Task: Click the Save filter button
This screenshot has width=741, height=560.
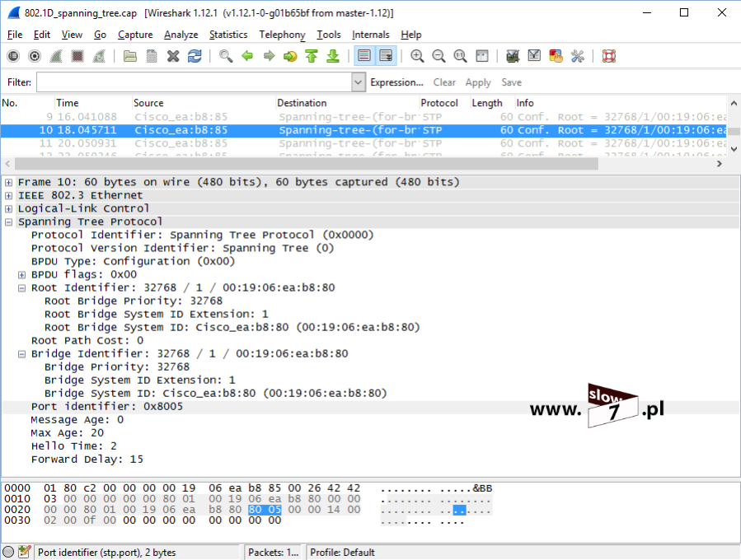Action: pyautogui.click(x=511, y=82)
